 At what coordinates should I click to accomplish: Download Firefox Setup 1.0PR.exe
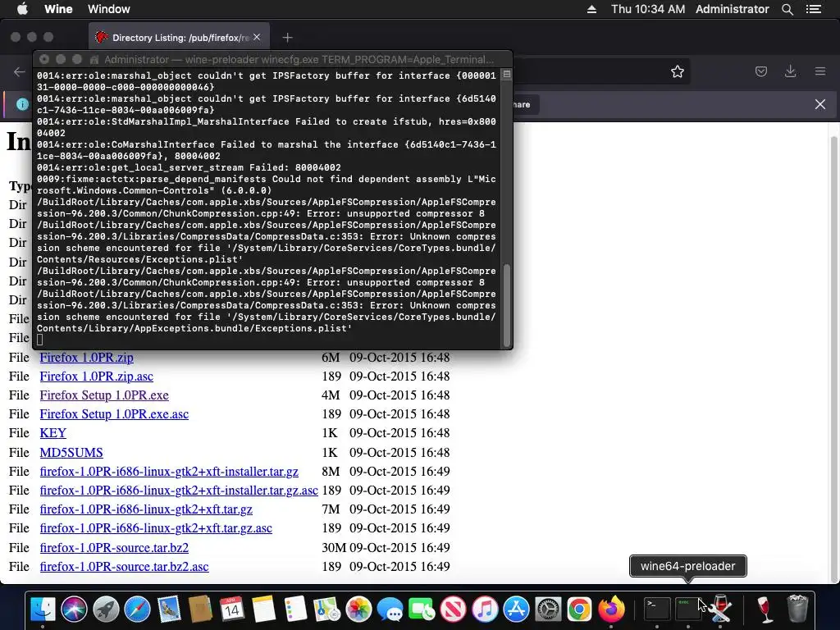coord(104,395)
